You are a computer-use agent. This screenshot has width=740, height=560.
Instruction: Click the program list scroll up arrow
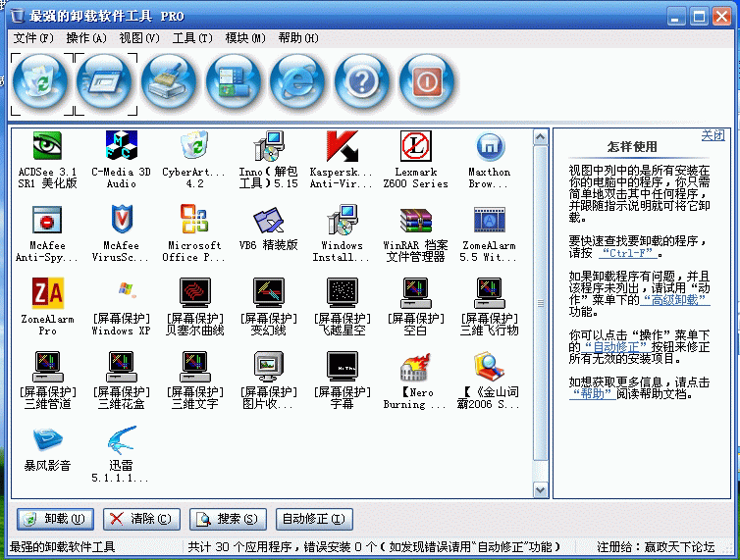point(541,137)
